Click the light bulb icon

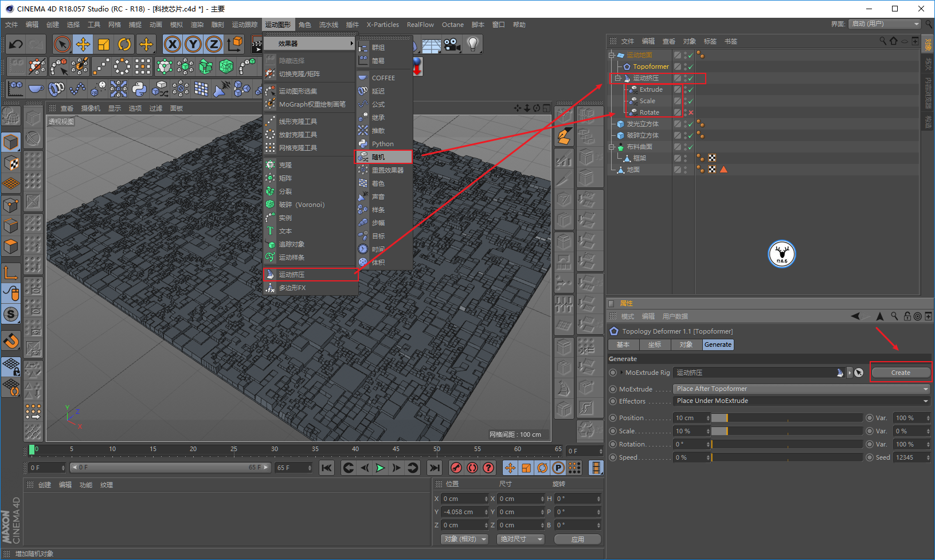pos(472,44)
